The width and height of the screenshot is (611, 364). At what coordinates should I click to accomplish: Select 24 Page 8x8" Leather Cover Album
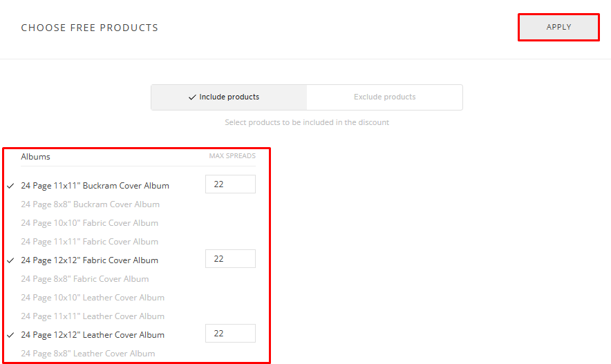[x=88, y=354]
